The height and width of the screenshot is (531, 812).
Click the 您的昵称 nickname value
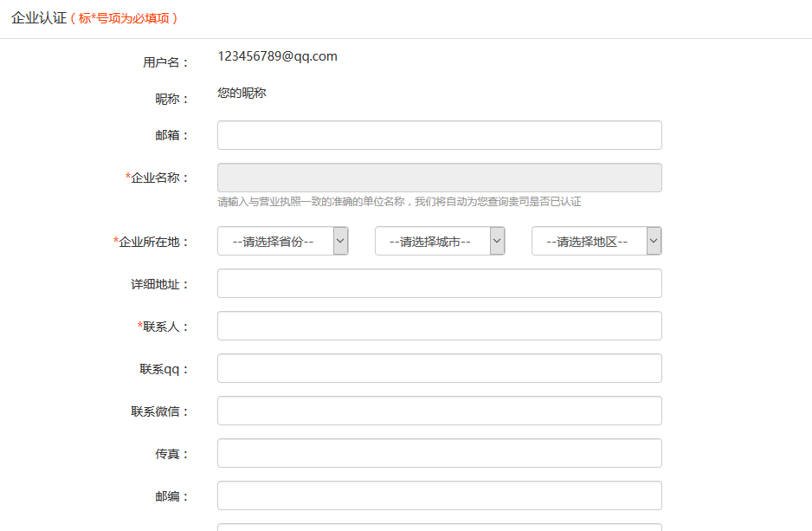242,93
